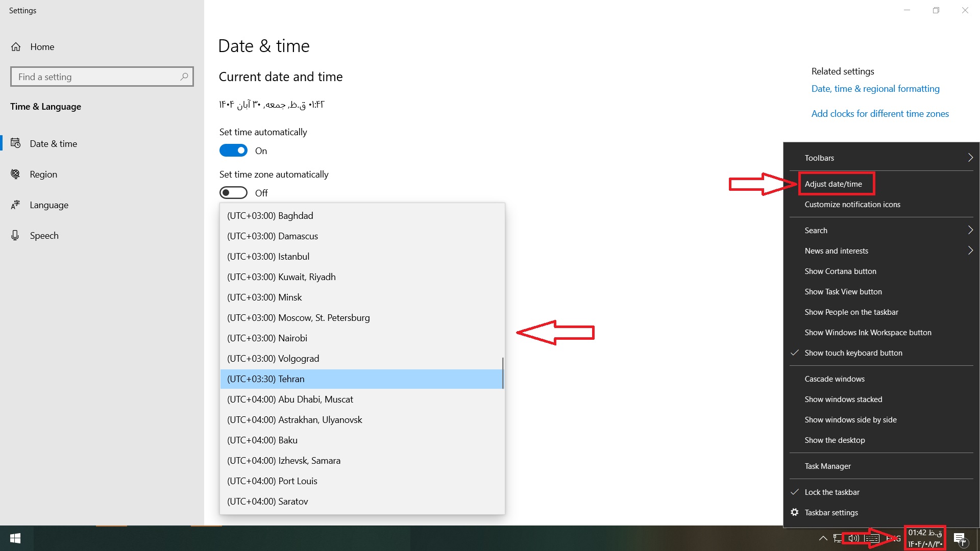Turn off Set time automatically switch
Image resolution: width=980 pixels, height=551 pixels.
pyautogui.click(x=233, y=151)
